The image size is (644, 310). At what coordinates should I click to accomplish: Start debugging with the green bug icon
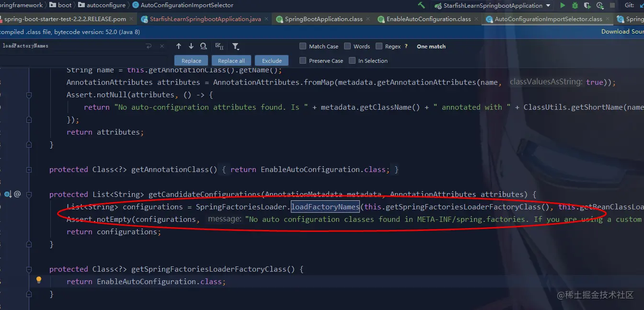[575, 5]
